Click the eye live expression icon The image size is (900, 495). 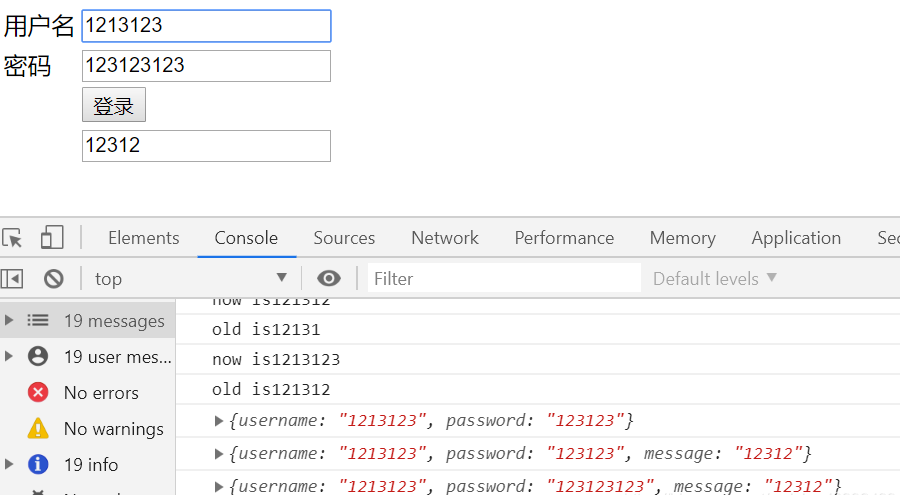[329, 278]
